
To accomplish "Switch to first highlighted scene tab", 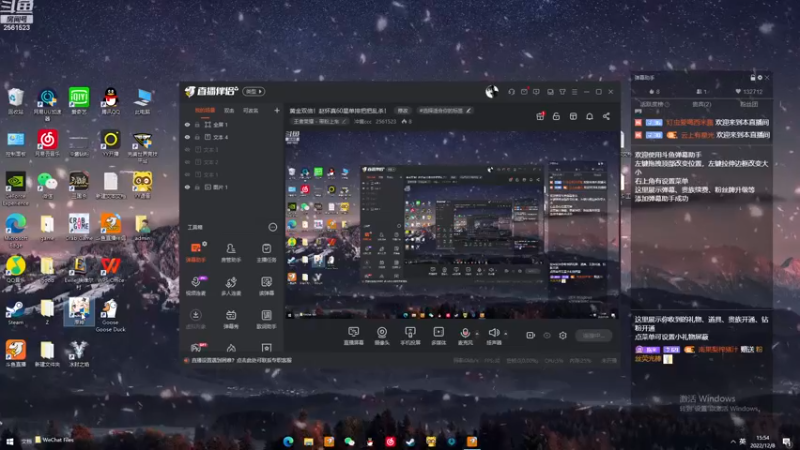I will tap(205, 110).
